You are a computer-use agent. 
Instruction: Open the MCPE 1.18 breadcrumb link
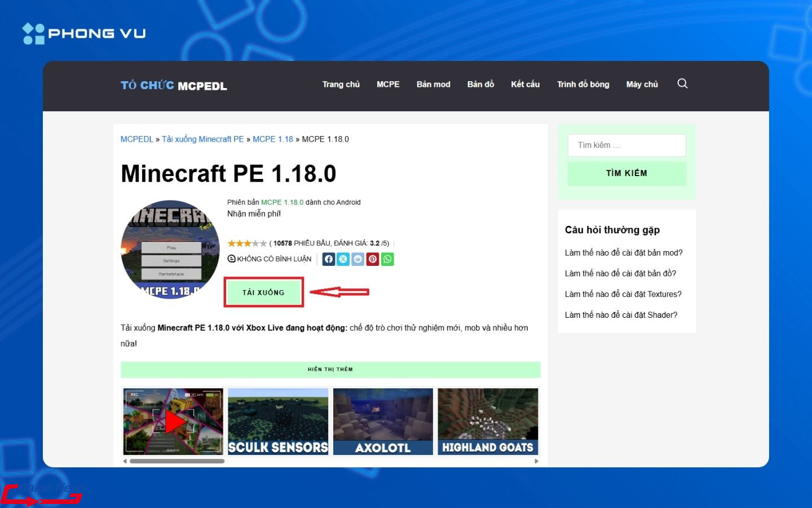273,139
